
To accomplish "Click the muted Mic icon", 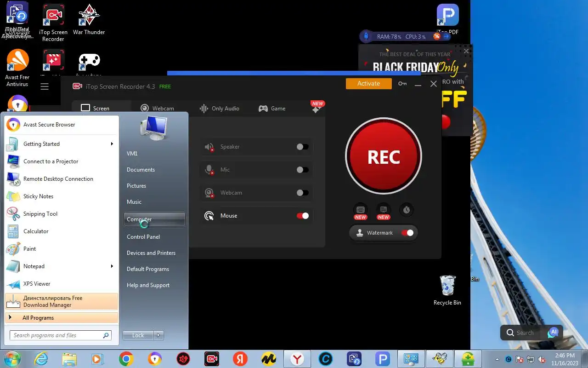I will coord(209,170).
